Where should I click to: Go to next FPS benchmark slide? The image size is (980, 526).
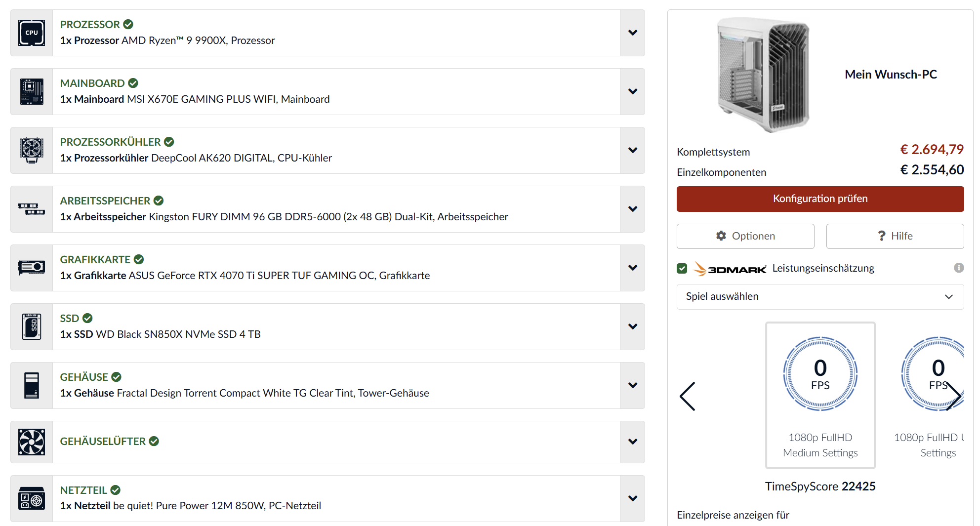(x=954, y=396)
